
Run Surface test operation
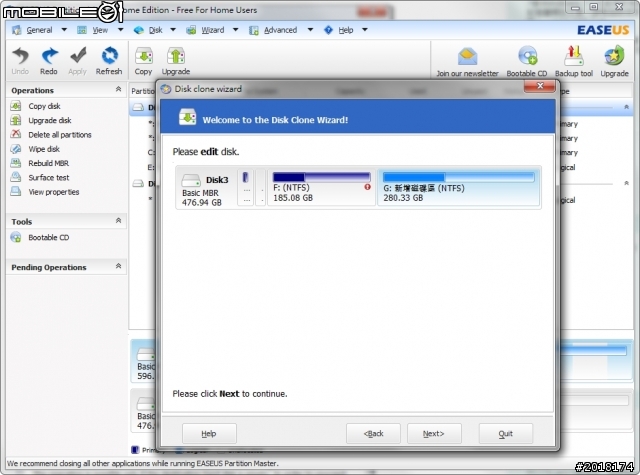[49, 178]
